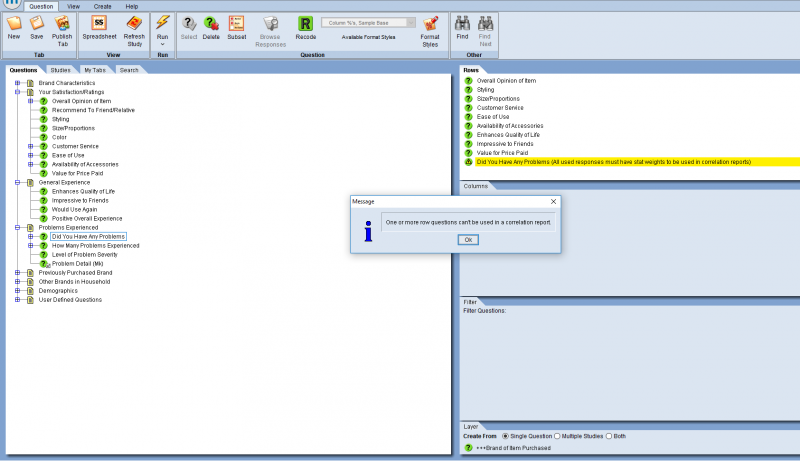
Task: Click the Would Use Again question icon
Action: click(44, 210)
